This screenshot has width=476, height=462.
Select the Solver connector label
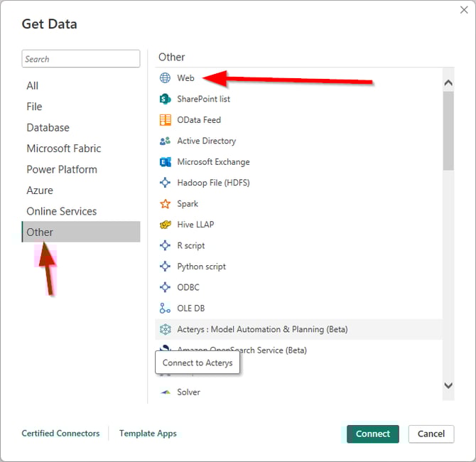tap(188, 392)
